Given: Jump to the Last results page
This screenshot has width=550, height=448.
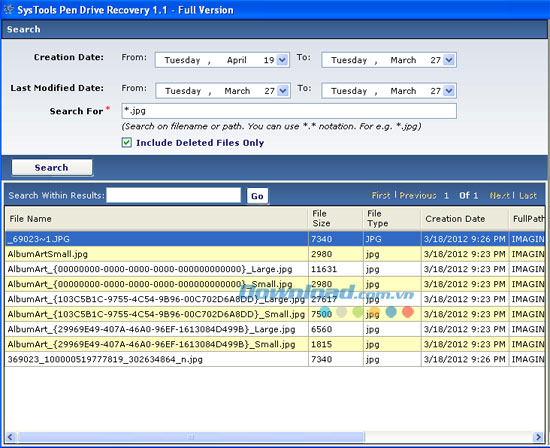Looking at the screenshot, I should (x=528, y=195).
